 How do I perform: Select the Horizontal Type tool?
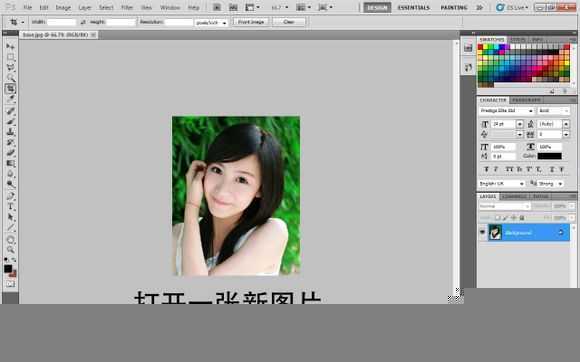10,206
